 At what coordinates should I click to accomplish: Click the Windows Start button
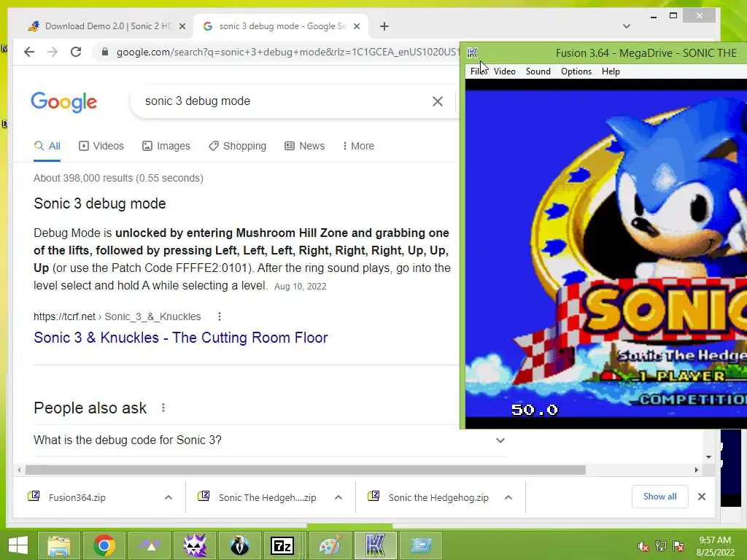point(18,545)
